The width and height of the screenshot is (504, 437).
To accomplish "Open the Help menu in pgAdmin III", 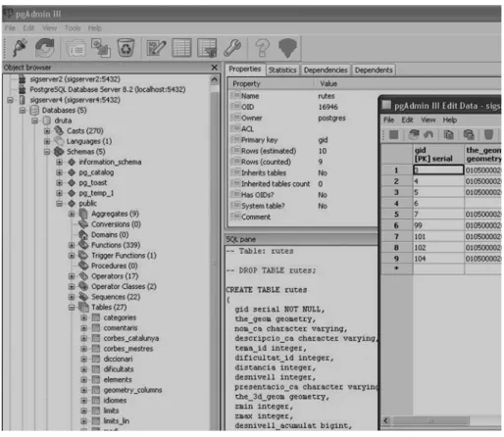I will 95,28.
